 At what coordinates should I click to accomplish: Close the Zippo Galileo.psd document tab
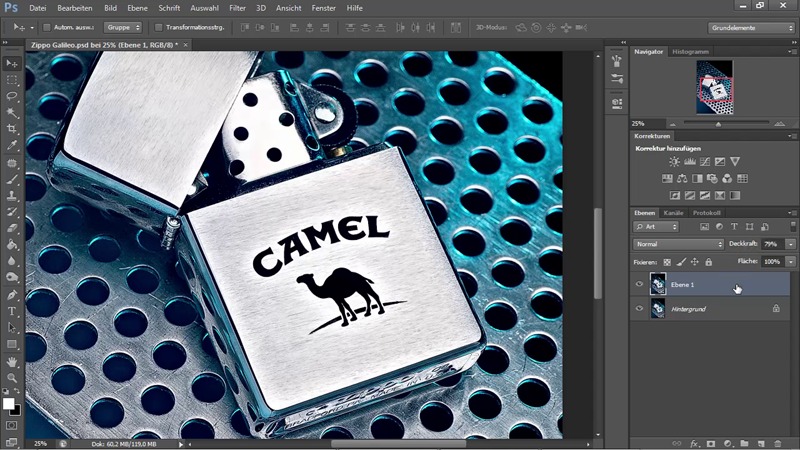pyautogui.click(x=185, y=45)
